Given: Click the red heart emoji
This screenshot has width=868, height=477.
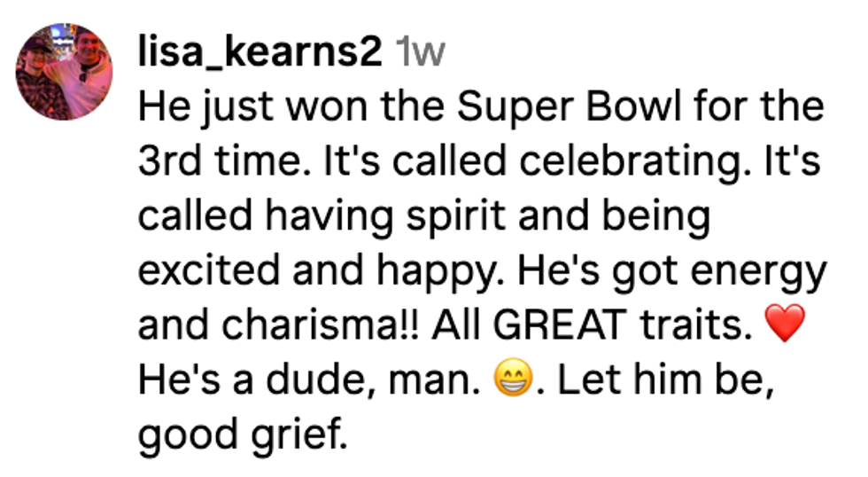Looking at the screenshot, I should [784, 327].
